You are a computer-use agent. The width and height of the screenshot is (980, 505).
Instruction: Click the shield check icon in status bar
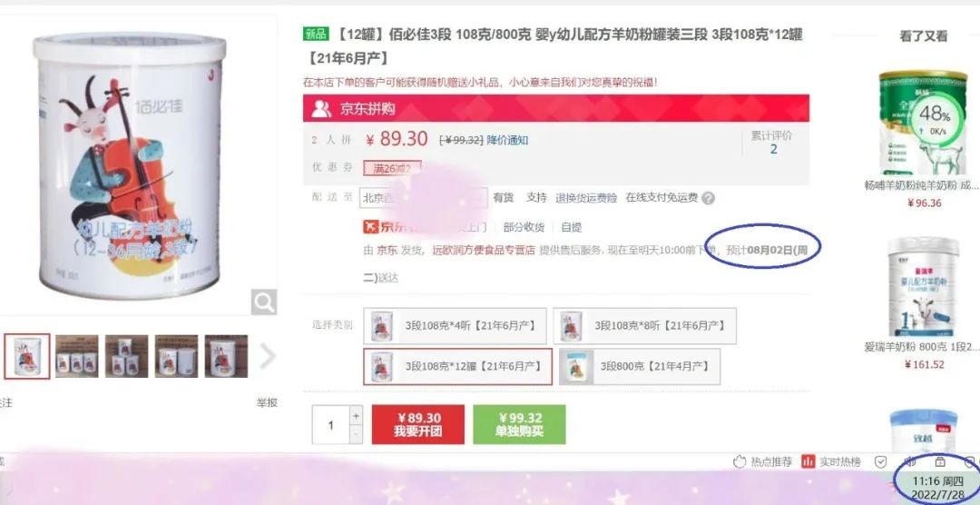point(880,461)
